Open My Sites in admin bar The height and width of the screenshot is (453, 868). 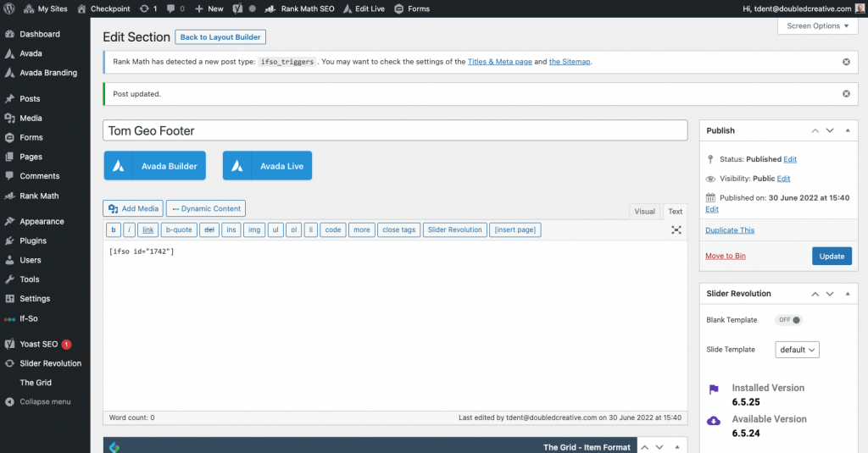46,8
